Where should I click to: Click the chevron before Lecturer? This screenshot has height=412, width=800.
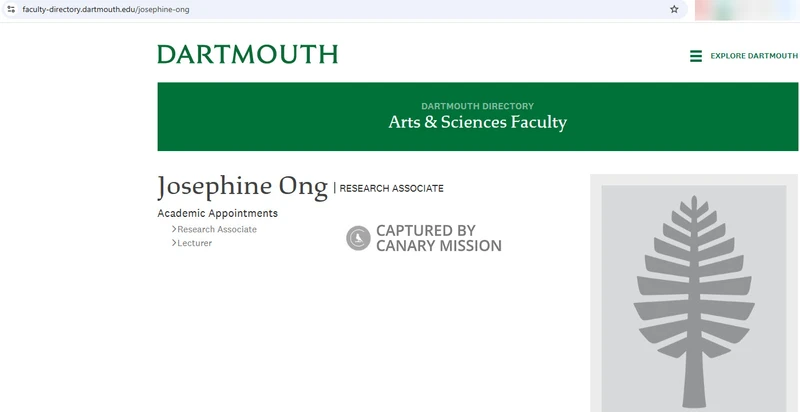point(174,243)
